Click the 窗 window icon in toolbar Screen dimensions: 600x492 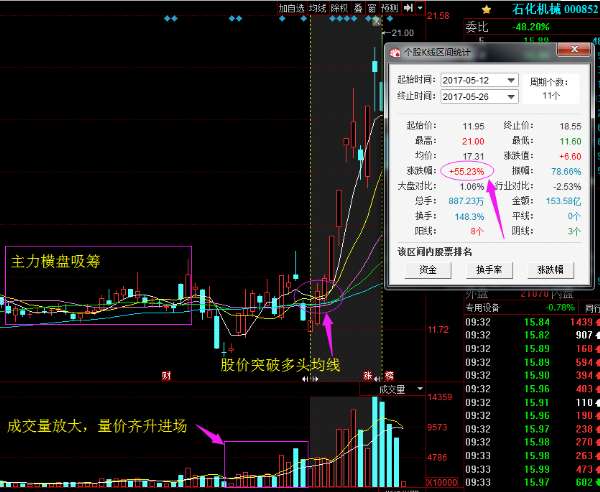point(371,8)
